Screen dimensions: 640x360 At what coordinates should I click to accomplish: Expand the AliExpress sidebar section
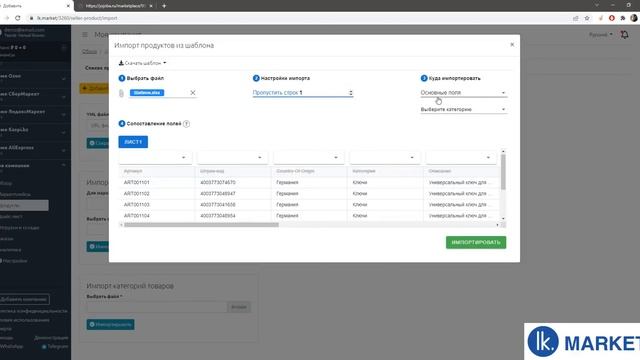point(33,149)
